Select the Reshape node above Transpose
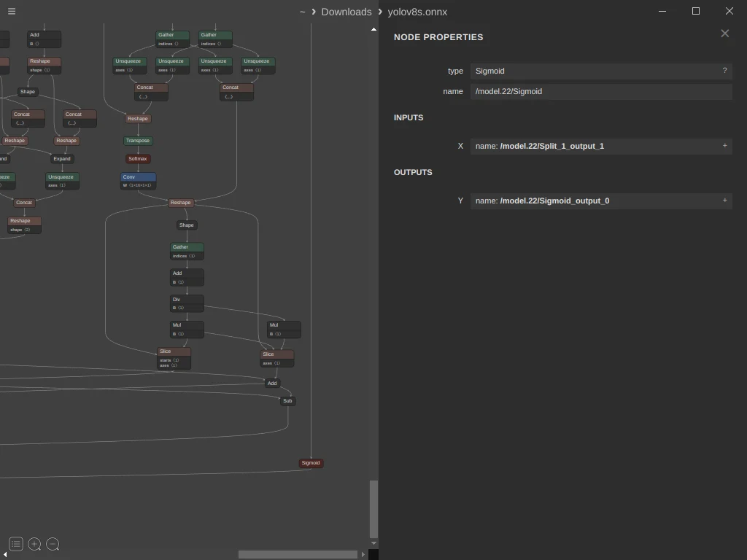 pos(138,119)
